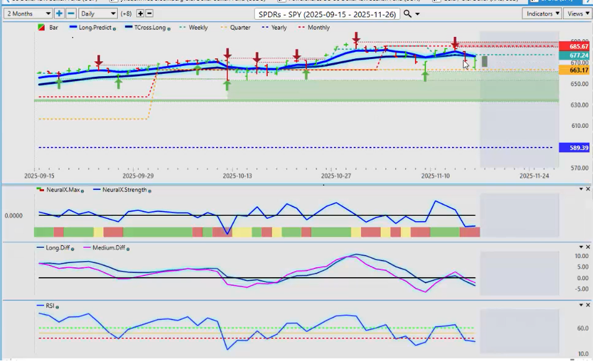Open the 2 Months time range dropdown
The image size is (593, 364).
(x=28, y=13)
